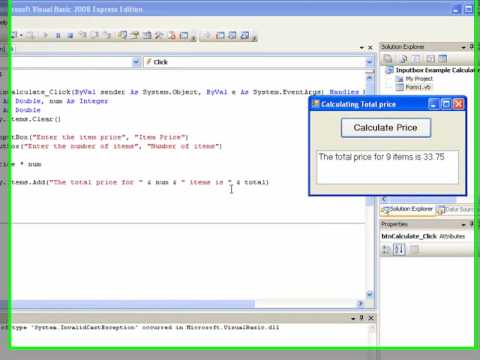The height and width of the screenshot is (360, 480).
Task: Click the Stop Debugging toolbar icon
Action: coord(70,35)
